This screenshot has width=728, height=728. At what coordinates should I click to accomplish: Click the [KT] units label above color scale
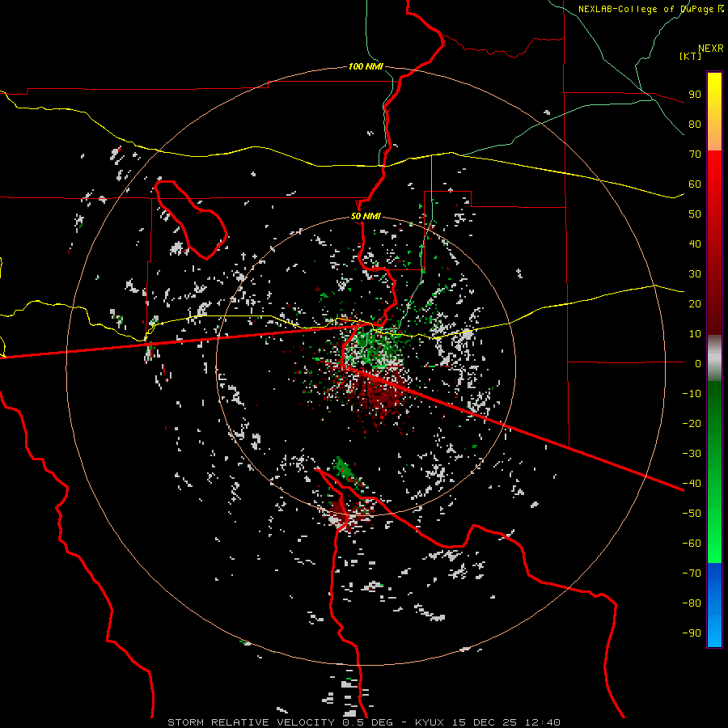691,56
